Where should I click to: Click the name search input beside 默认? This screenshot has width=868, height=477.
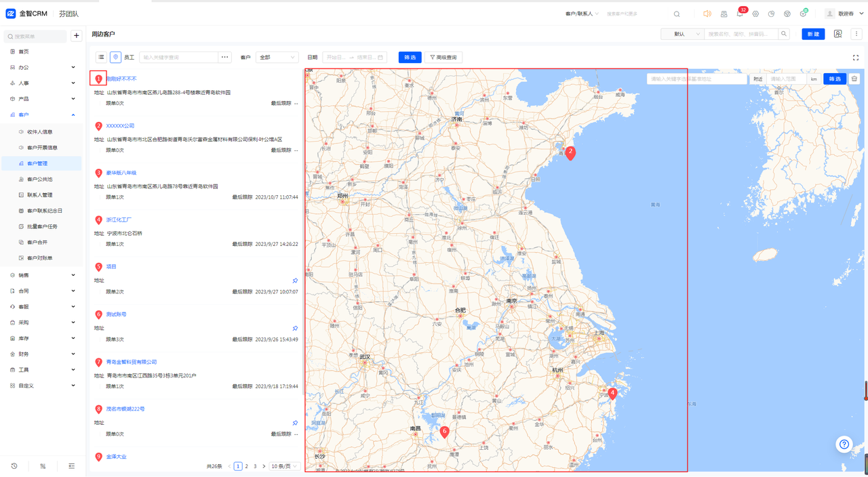(x=742, y=34)
